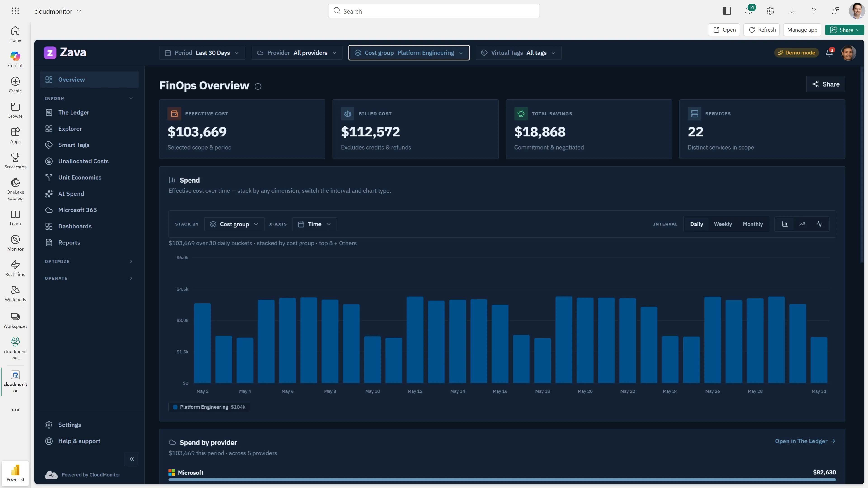
Task: Set interval to Monthly
Action: pos(753,224)
